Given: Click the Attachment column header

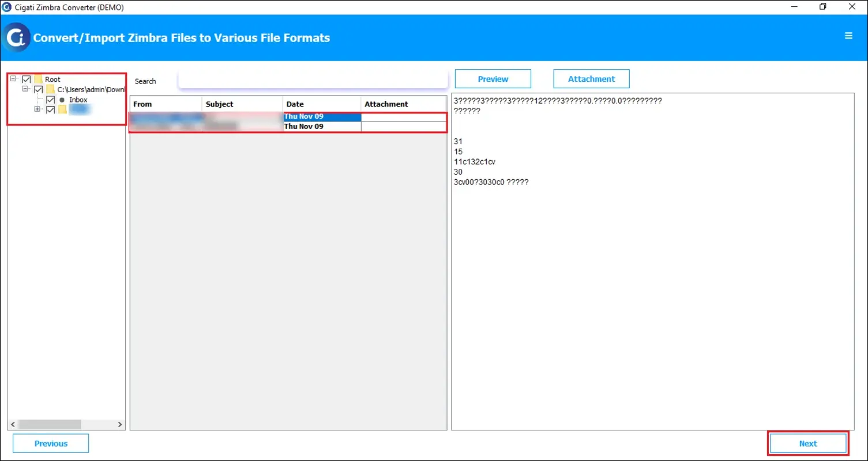Looking at the screenshot, I should 385,104.
